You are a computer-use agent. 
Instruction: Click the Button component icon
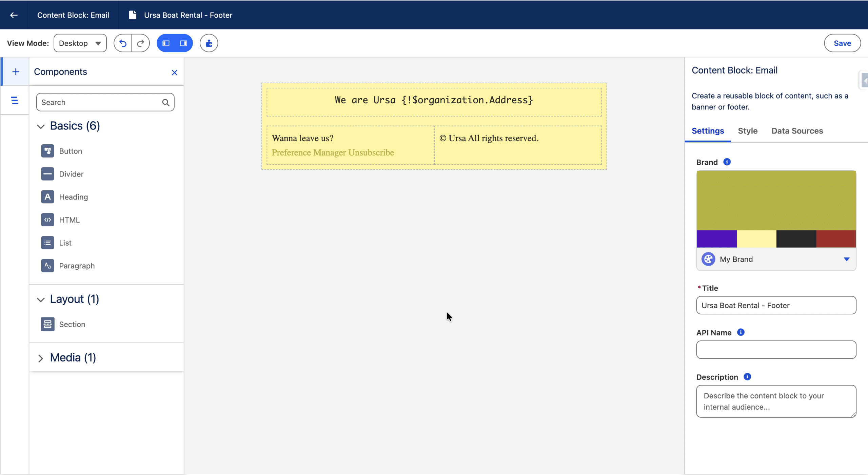(47, 151)
